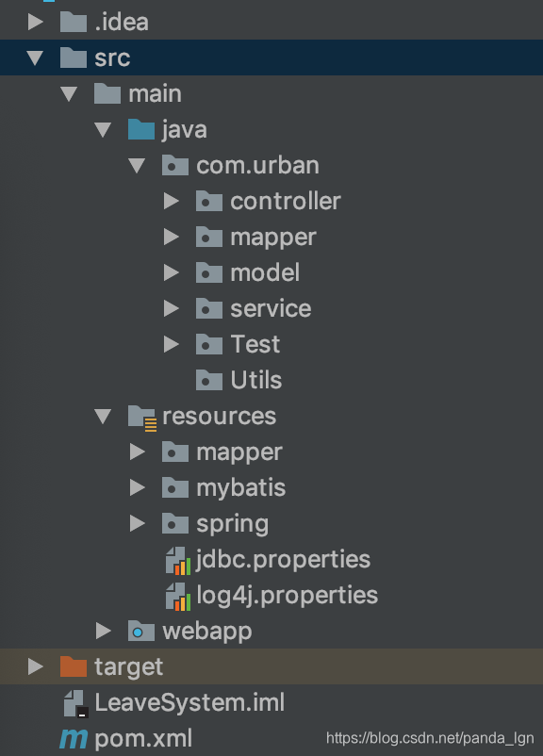Select the main folder label
The image size is (543, 756).
click(155, 93)
